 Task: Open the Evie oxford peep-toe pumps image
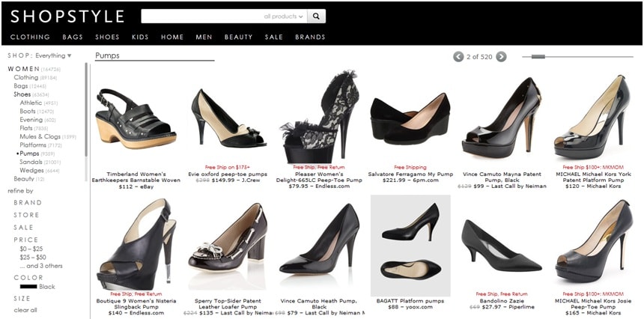[228, 119]
